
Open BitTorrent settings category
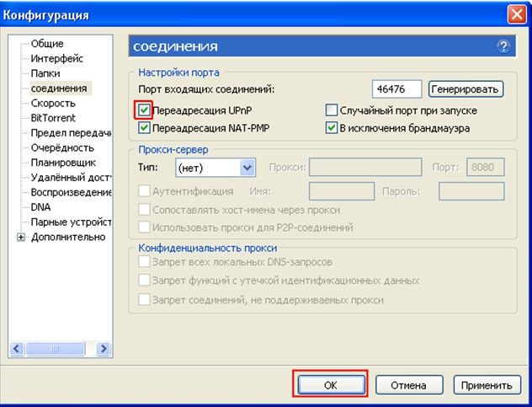pyautogui.click(x=53, y=119)
